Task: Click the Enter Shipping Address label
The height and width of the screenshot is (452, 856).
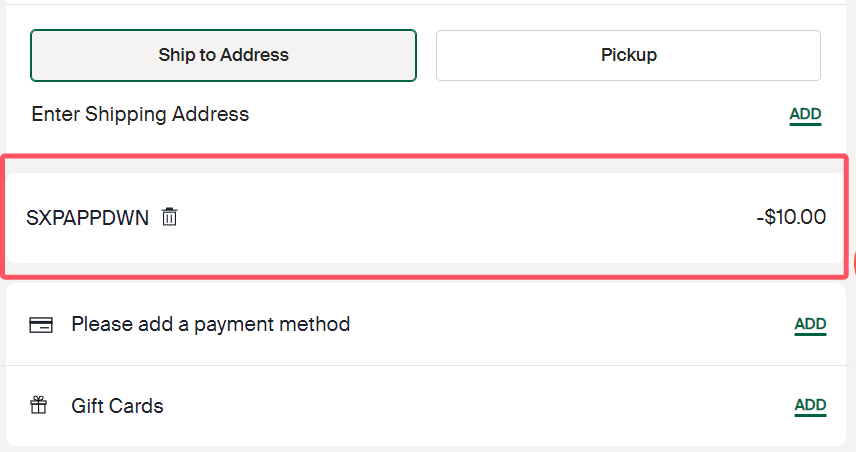Action: point(140,114)
